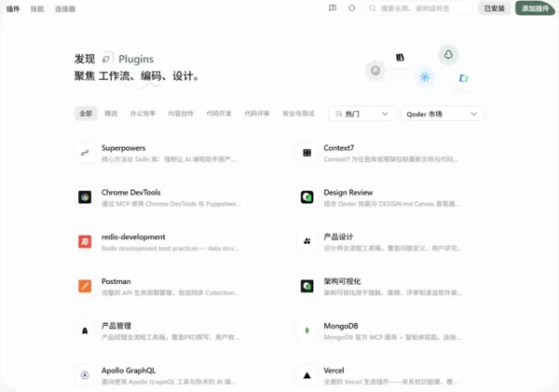Click the 架构可视化 plugin icon

(x=307, y=286)
